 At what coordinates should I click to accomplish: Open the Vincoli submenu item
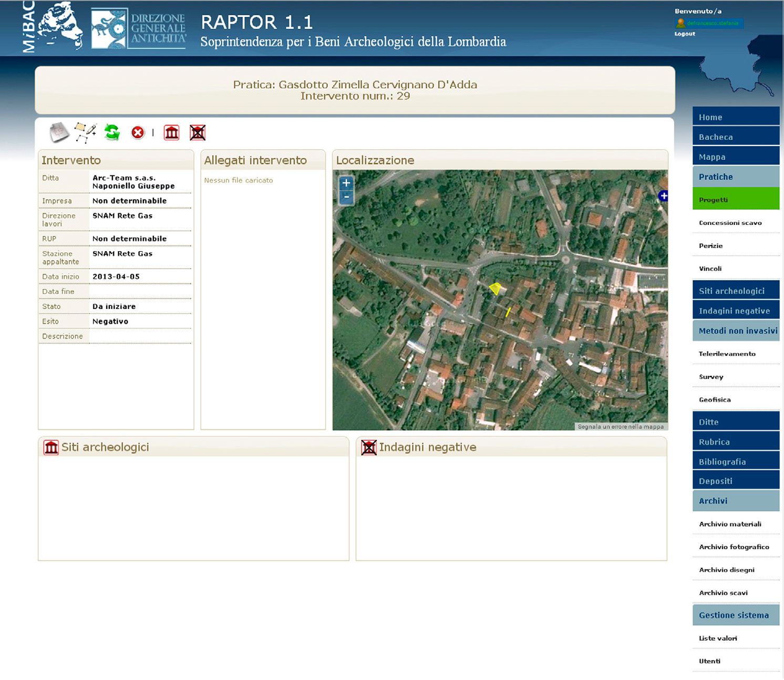coord(736,269)
